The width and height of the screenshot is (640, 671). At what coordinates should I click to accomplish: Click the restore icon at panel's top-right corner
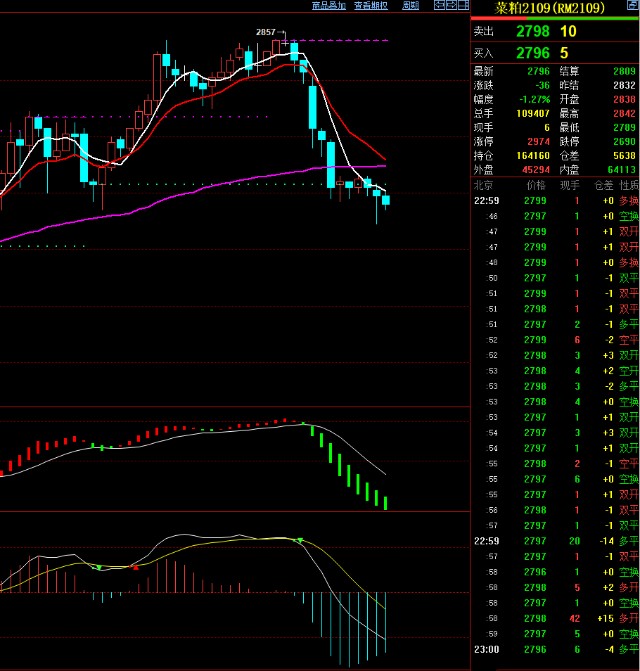point(632,5)
